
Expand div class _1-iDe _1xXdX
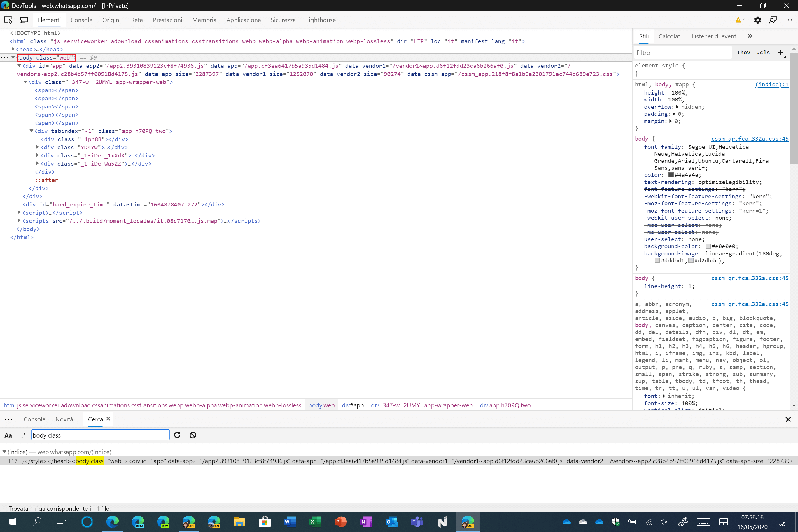coord(38,155)
